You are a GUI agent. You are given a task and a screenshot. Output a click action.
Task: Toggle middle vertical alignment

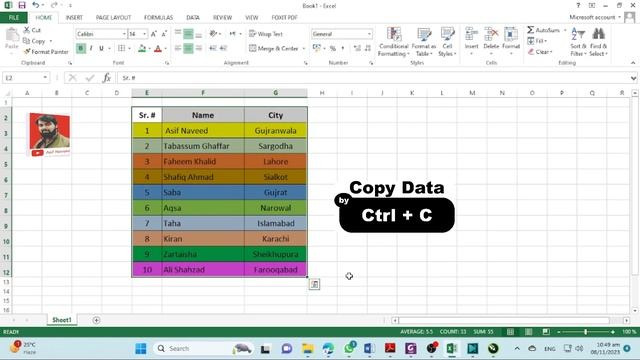(x=188, y=34)
